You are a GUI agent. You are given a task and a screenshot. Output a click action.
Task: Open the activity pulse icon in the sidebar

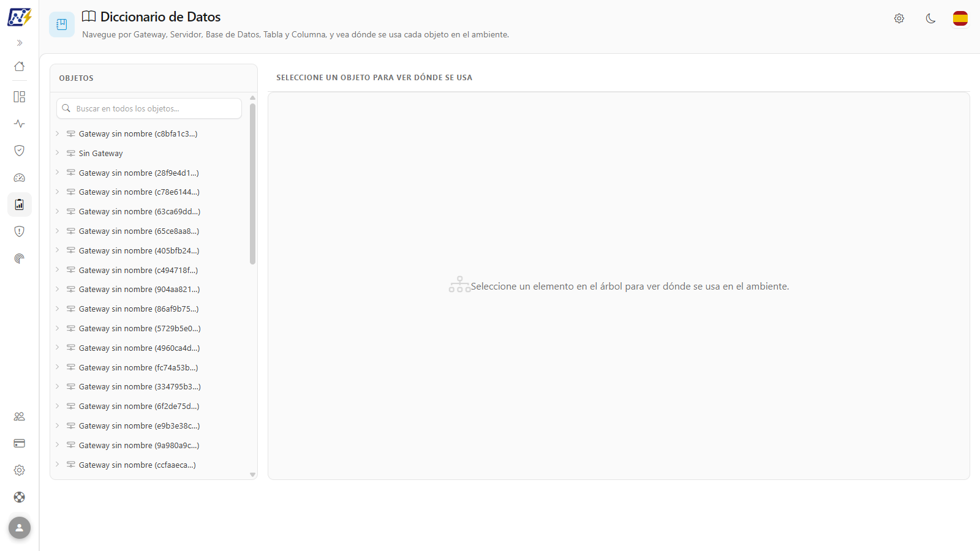pyautogui.click(x=20, y=124)
